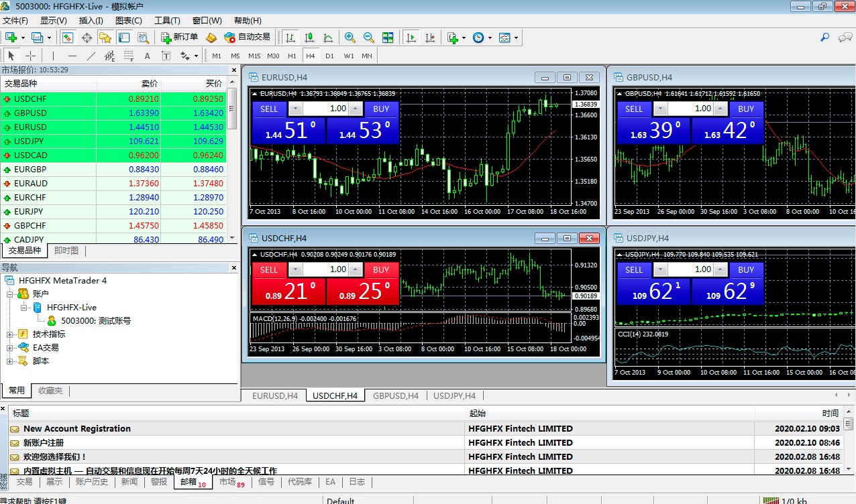Toggle the AutoTrading (自动交易) button
Screen dimensions: 856x504
(x=247, y=38)
